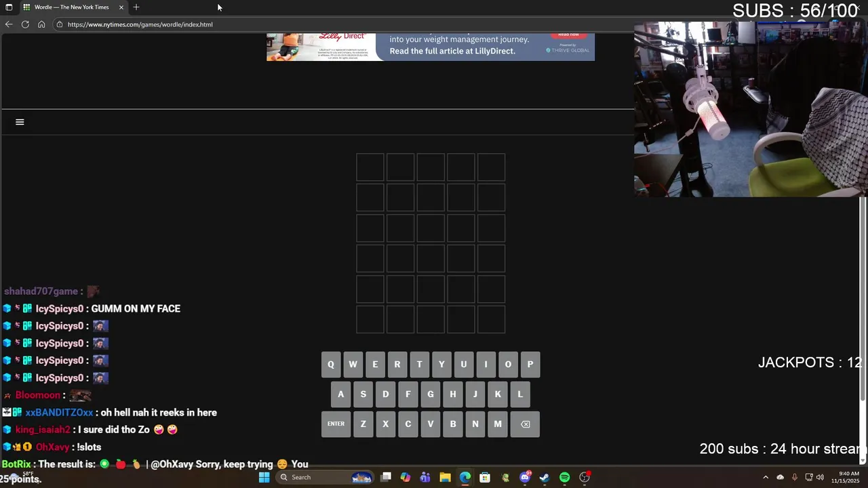Click the microphone tray icon
This screenshot has height=488, width=868.
(795, 477)
